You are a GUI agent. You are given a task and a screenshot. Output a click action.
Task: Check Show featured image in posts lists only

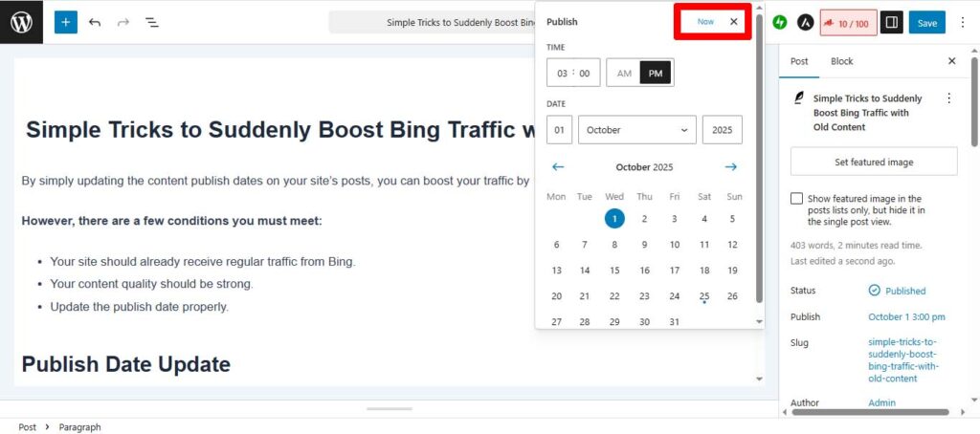click(797, 199)
